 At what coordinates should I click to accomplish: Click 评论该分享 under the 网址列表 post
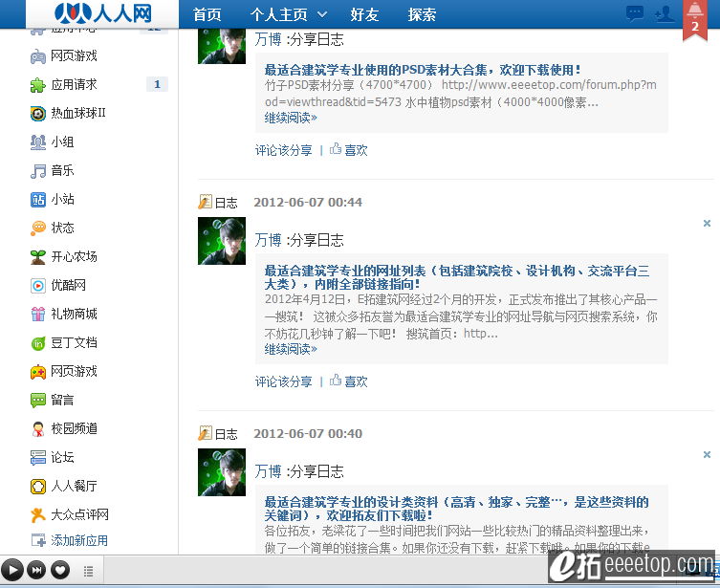283,381
